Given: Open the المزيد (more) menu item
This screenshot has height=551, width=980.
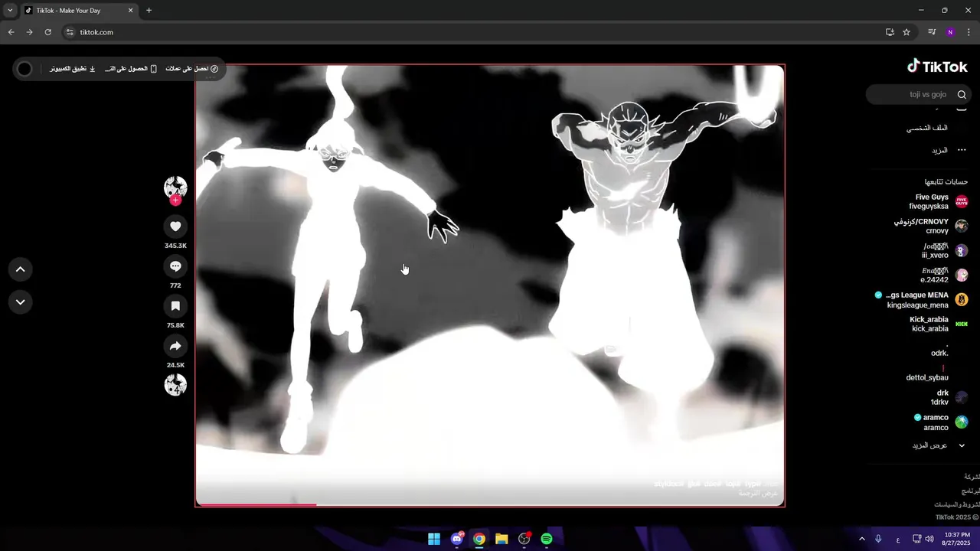Looking at the screenshot, I should click(939, 151).
